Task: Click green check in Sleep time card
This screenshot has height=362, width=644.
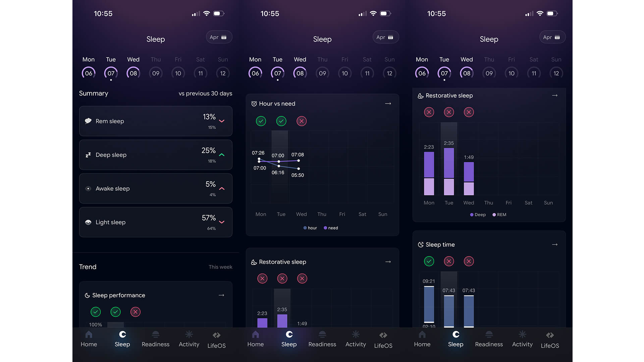Action: point(429,261)
